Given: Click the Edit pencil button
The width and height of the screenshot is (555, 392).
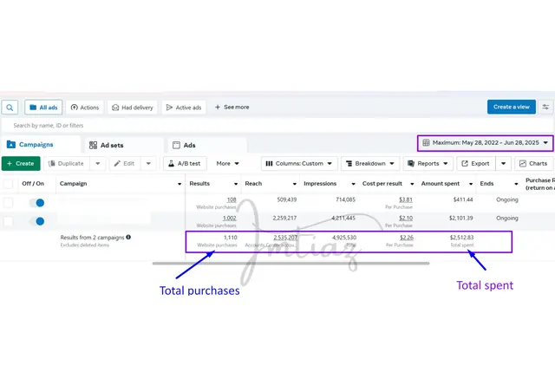Looking at the screenshot, I should click(x=125, y=164).
